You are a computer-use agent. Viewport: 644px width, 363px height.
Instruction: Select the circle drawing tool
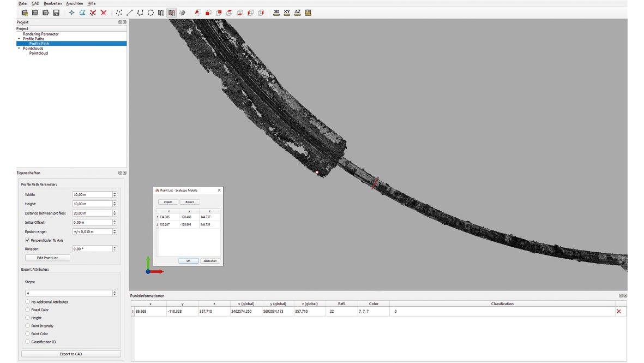pos(151,13)
